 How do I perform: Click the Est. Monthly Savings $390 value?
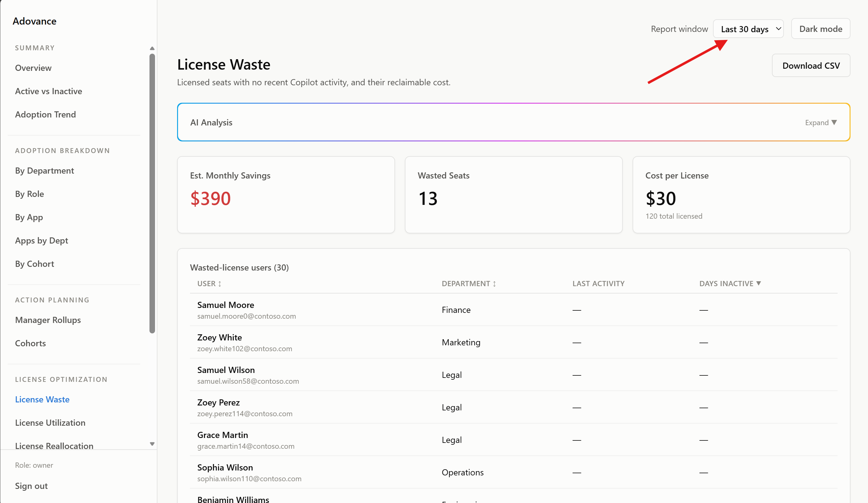click(x=211, y=198)
